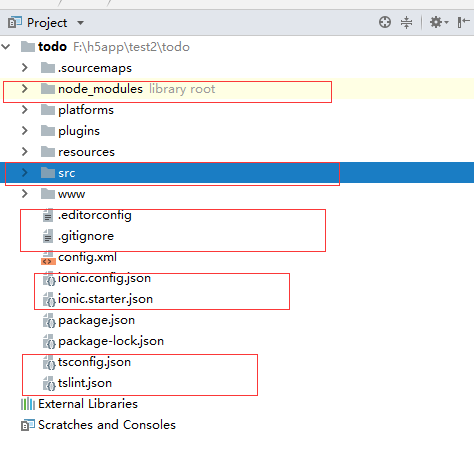The image size is (474, 473).
Task: Select the node_modules library root row
Action: [x=237, y=89]
